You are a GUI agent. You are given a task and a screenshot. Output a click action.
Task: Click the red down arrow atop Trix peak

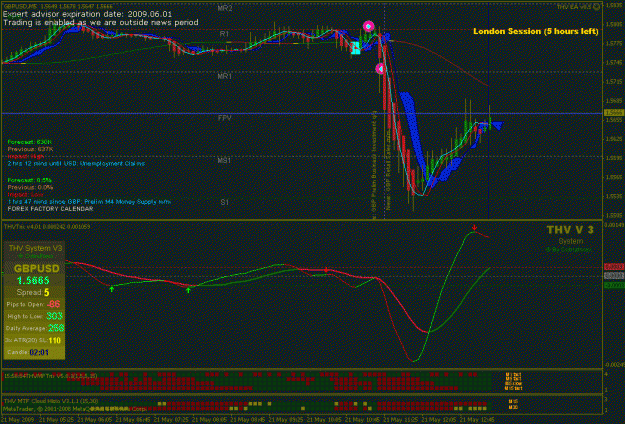pos(474,228)
